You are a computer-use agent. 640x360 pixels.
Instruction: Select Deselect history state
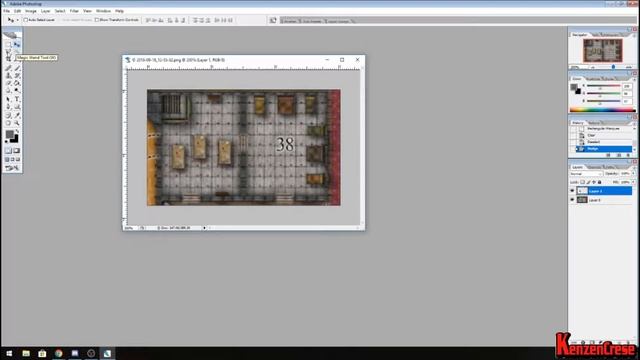[x=603, y=142]
